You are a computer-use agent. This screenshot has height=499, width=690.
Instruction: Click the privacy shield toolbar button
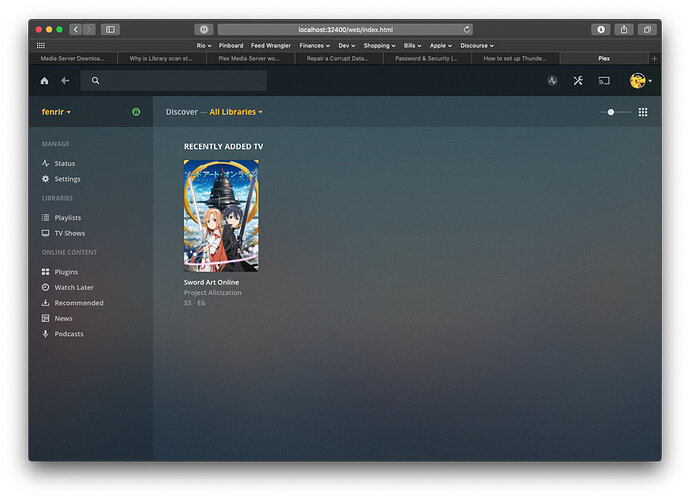point(204,29)
